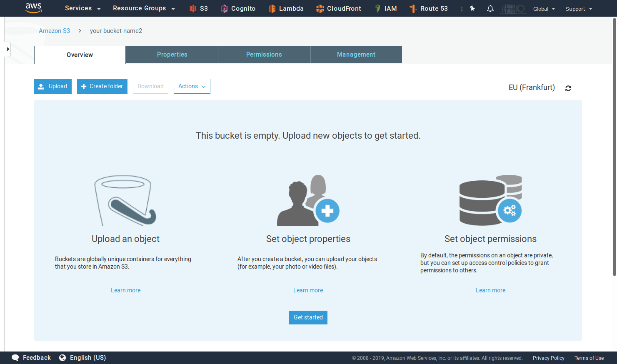Open the notifications bell
The image size is (617, 364).
490,8
